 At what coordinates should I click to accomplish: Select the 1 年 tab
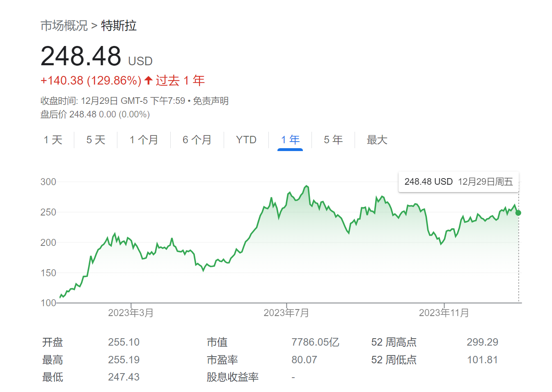point(290,140)
